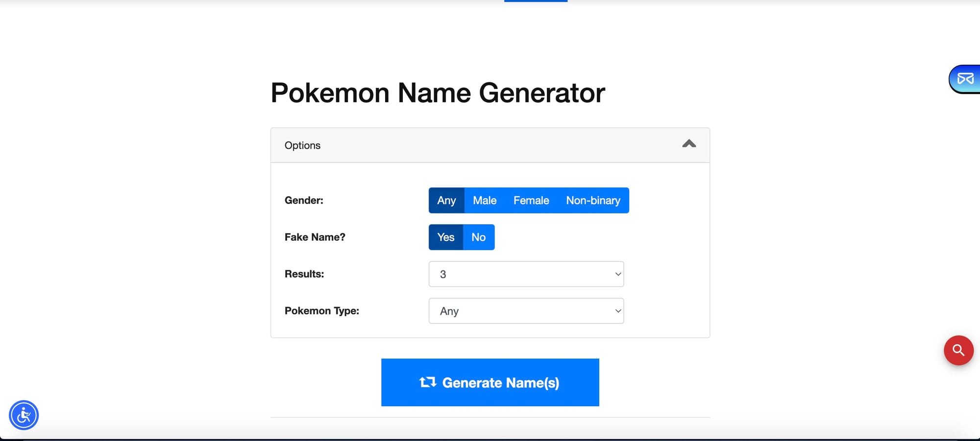Select the Female gender option
Screen dimensions: 980x441
(531, 200)
